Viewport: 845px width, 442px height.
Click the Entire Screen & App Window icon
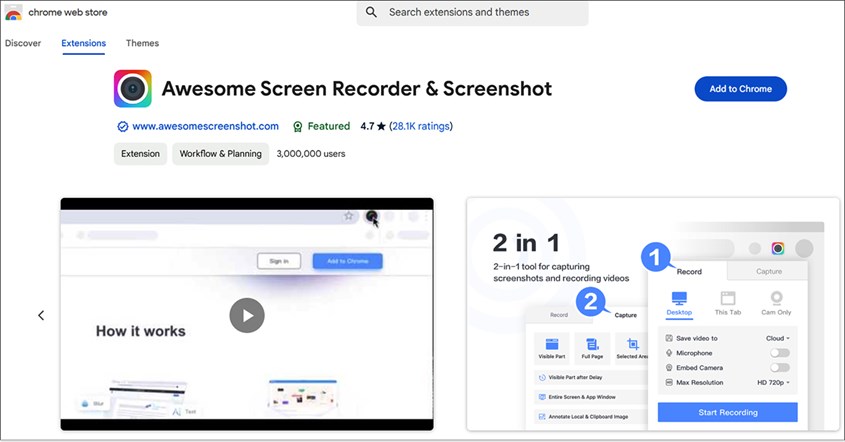click(542, 397)
